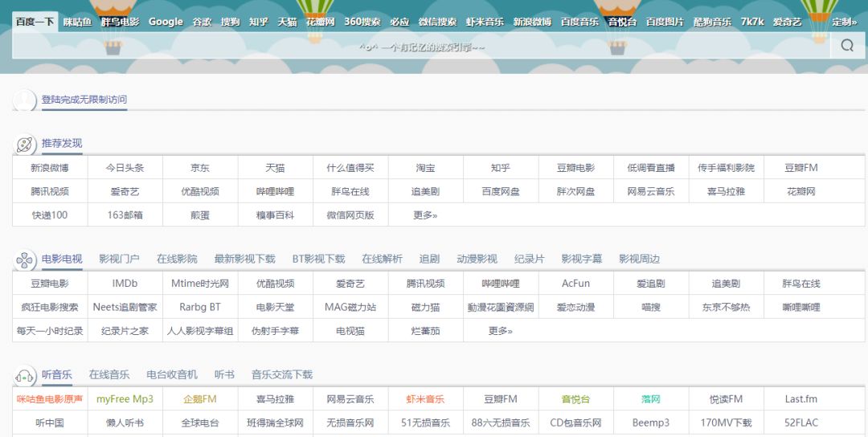
Task: Expand 更多» in the 推荐发现 section
Action: [425, 215]
